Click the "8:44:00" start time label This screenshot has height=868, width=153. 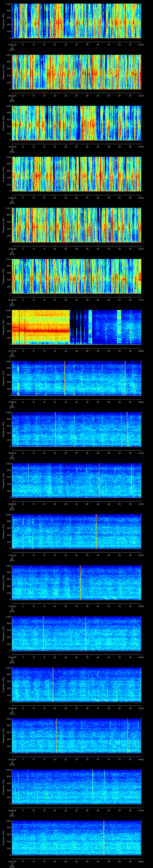(12, 708)
